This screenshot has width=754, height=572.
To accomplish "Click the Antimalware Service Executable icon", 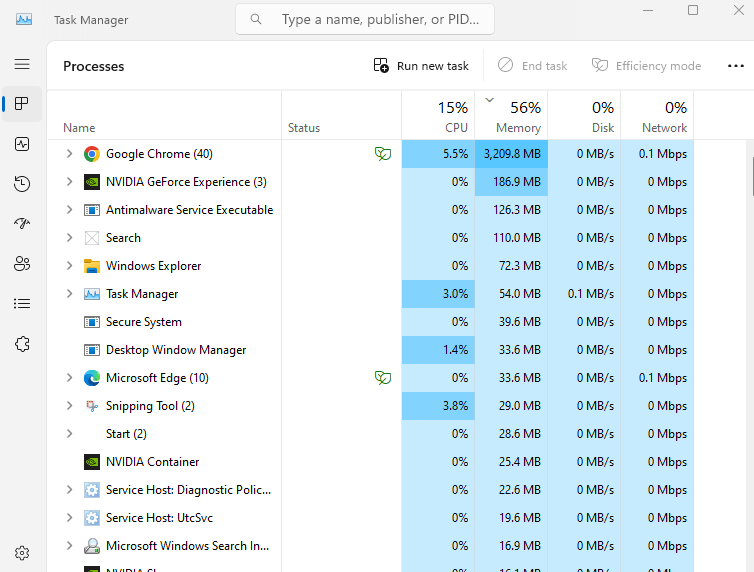I will (x=92, y=210).
